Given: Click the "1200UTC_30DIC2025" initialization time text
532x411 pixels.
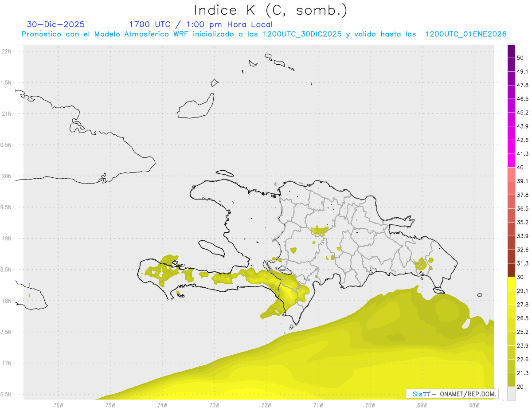Looking at the screenshot, I should point(302,34).
